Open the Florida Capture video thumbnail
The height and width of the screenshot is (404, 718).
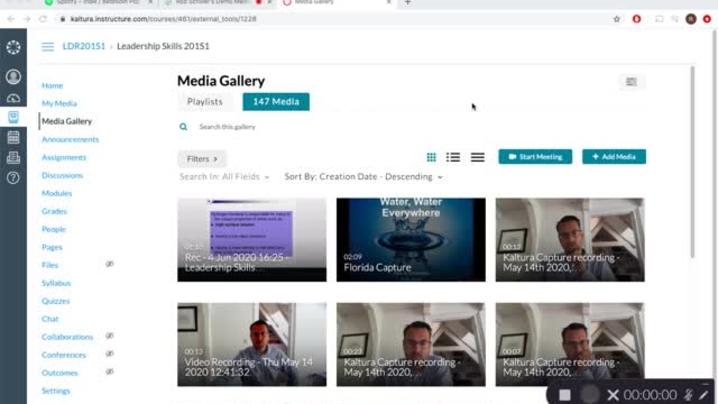pos(410,239)
